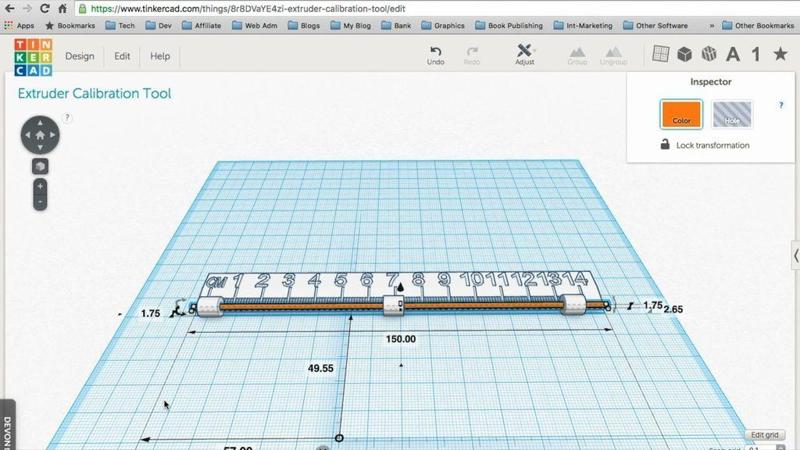
Task: Open the Affiliate bookmarks folder
Action: click(x=202, y=25)
